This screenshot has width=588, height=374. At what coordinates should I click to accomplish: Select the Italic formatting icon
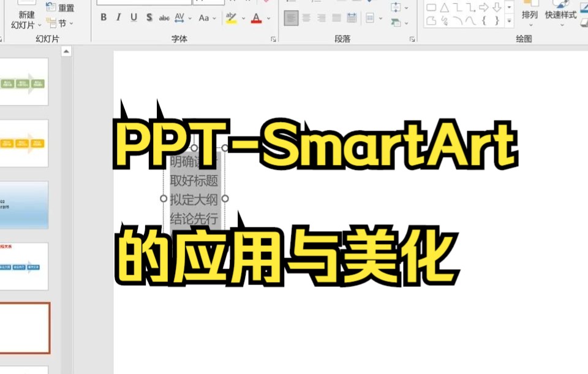tap(118, 18)
